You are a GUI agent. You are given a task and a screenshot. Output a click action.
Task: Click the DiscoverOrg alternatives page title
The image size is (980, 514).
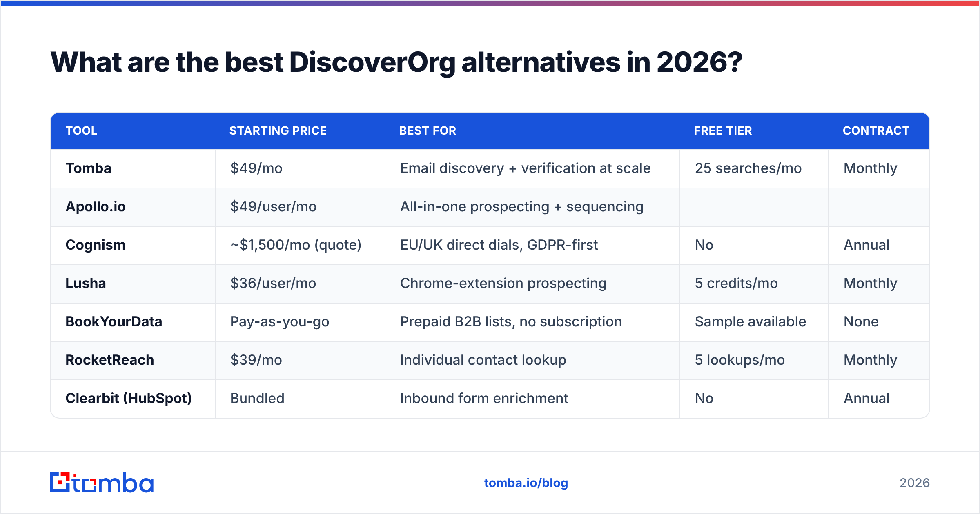396,62
